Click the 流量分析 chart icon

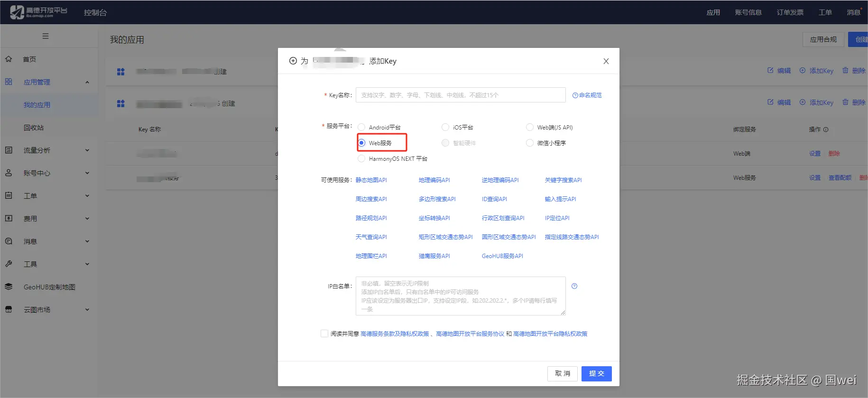(x=9, y=150)
